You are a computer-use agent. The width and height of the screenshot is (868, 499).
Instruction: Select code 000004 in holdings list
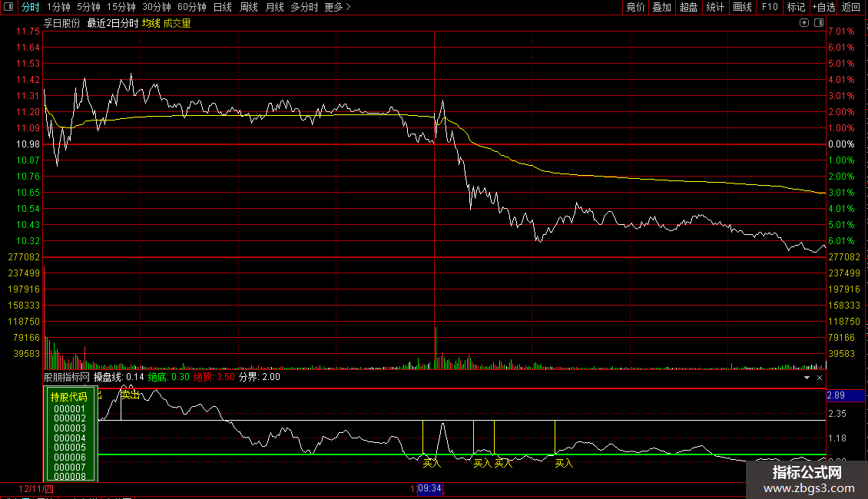point(70,438)
